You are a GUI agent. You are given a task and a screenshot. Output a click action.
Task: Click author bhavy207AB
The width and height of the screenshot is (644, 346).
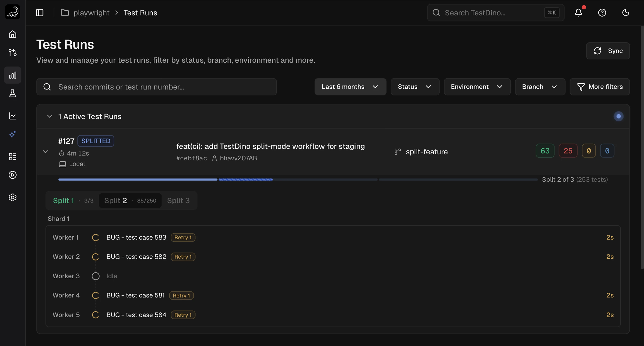(238, 158)
